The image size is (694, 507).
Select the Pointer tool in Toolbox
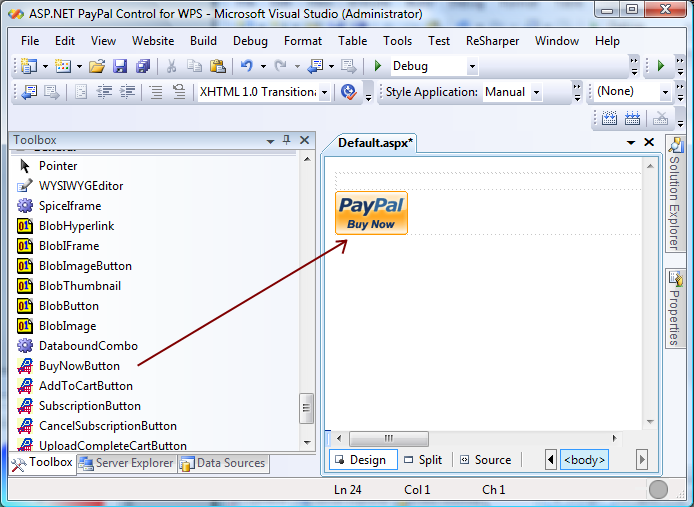[57, 166]
